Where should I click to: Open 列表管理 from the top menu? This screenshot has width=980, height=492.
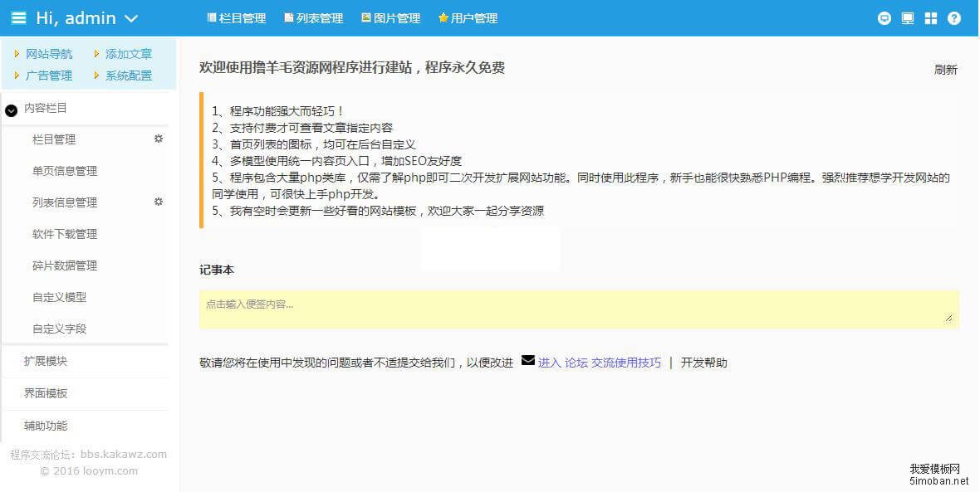(314, 17)
